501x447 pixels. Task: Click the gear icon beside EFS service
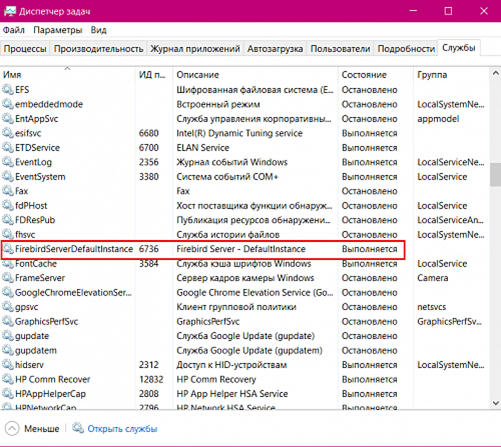point(7,89)
